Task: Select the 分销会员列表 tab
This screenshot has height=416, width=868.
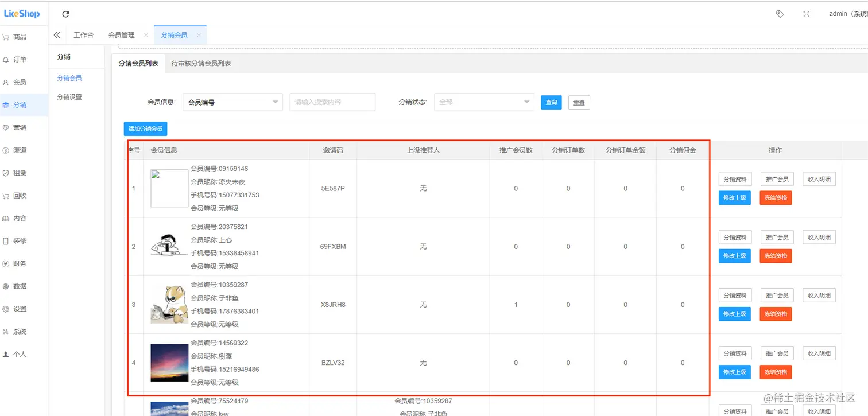Action: point(138,64)
